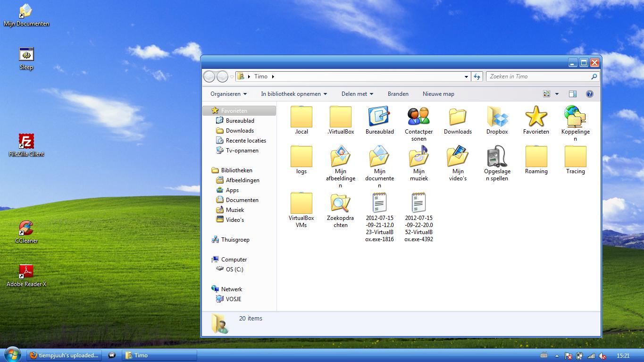Click the Timo segment in address bar
This screenshot has height=362, width=644.
(x=261, y=76)
